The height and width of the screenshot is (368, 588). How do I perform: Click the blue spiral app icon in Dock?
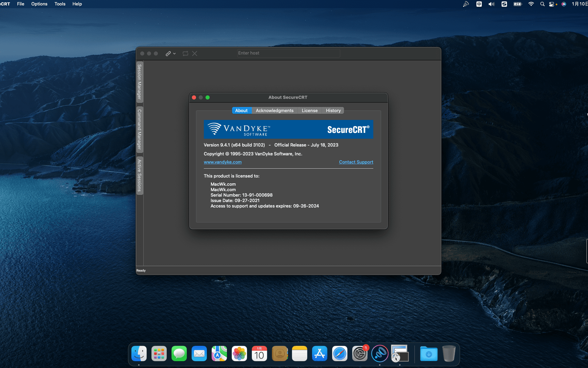[380, 354]
